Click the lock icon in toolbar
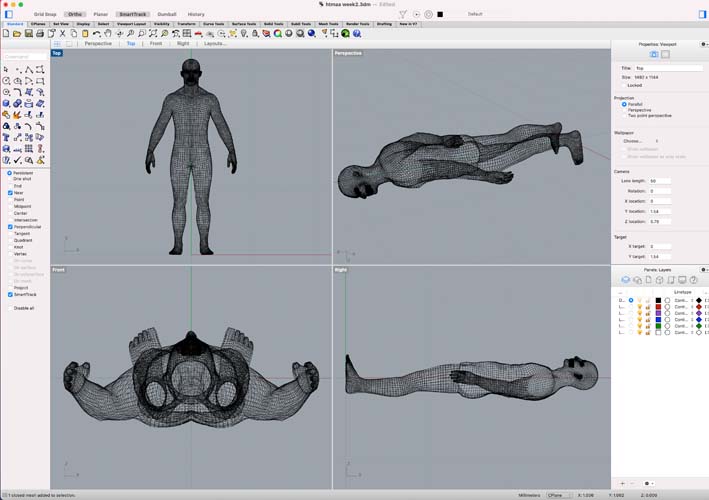This screenshot has width=709, height=500. click(x=255, y=33)
